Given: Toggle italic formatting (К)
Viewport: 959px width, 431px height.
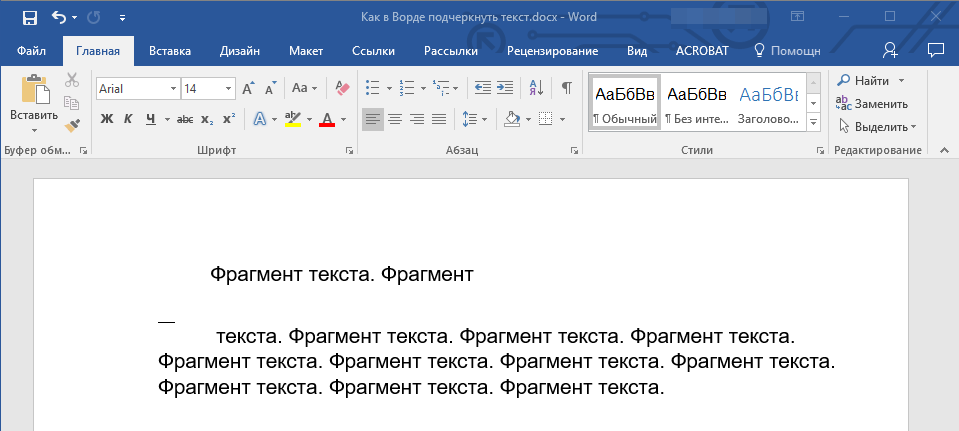Looking at the screenshot, I should coord(128,119).
